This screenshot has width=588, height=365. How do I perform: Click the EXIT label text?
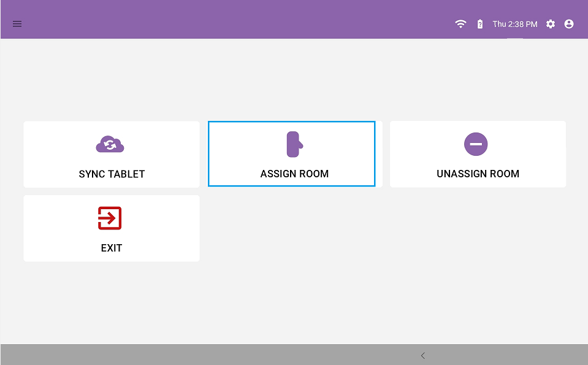111,248
